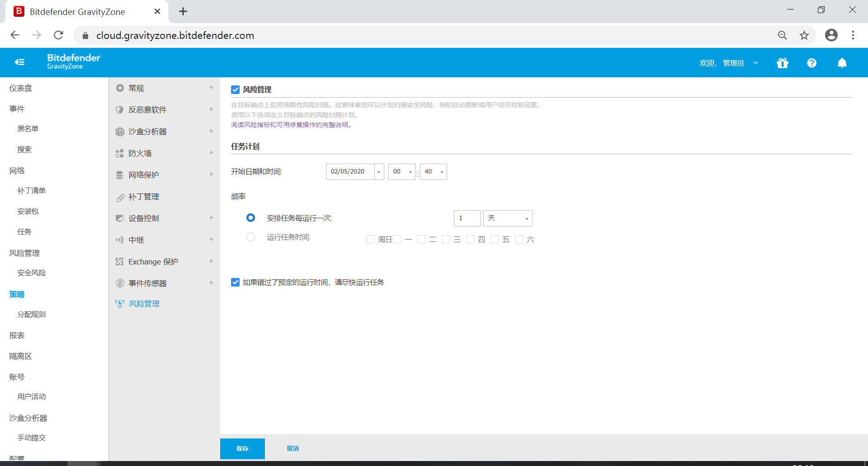Click the 风险管理 policy section icon
Screen dimensions: 868x466
point(119,304)
